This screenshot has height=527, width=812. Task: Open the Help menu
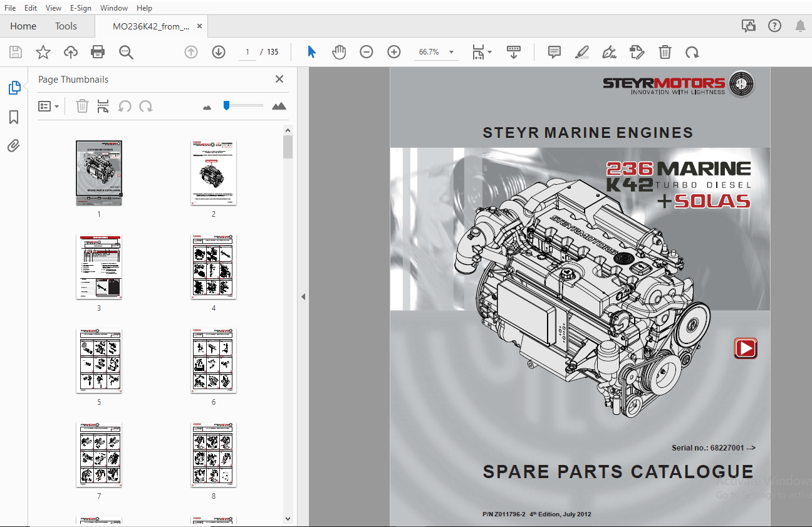[x=144, y=8]
